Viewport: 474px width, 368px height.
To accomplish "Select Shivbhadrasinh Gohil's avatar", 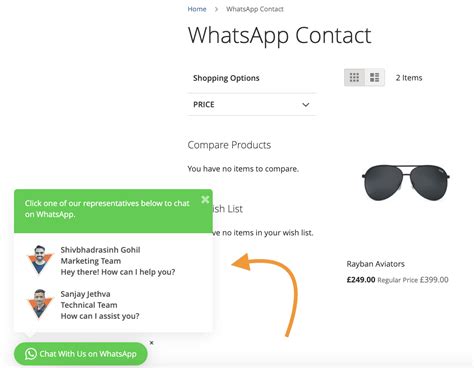I will click(x=40, y=260).
